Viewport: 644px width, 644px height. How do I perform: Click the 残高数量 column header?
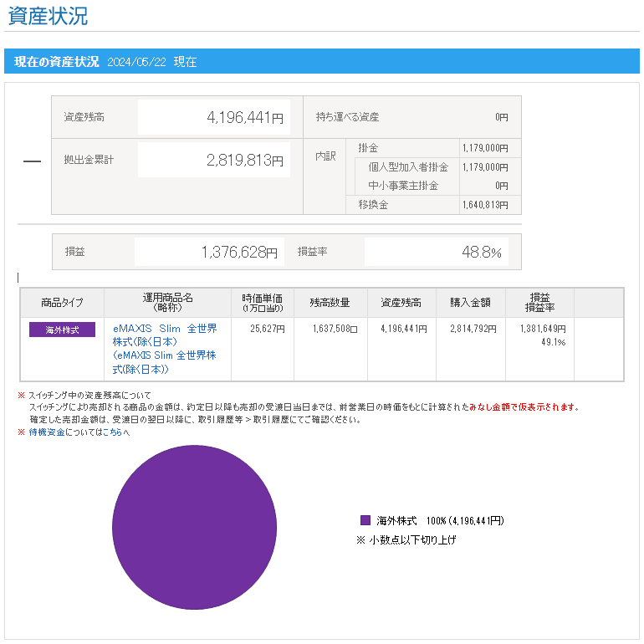330,303
